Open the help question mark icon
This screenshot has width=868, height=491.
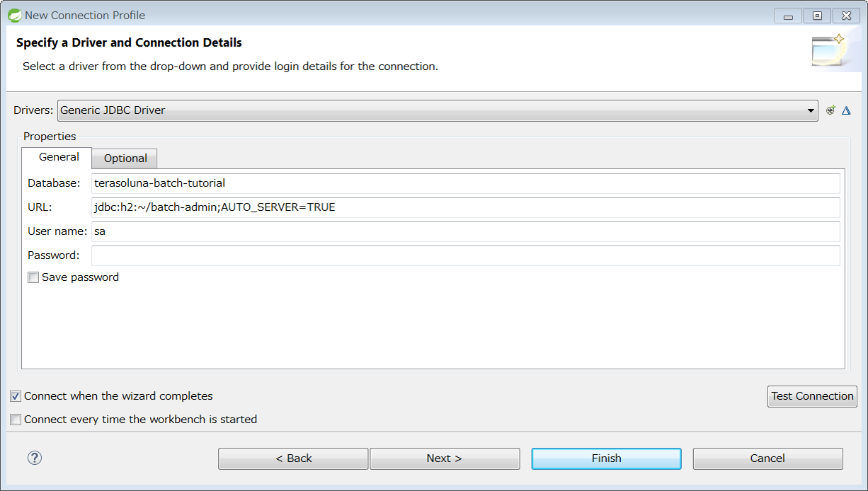click(x=35, y=458)
